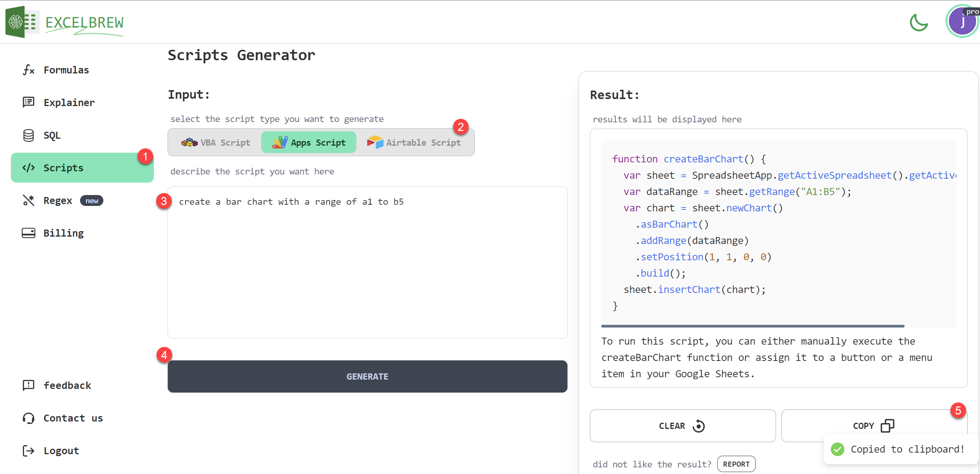Click the Scripts code icon
The width and height of the screenshot is (980, 474).
[x=28, y=168]
